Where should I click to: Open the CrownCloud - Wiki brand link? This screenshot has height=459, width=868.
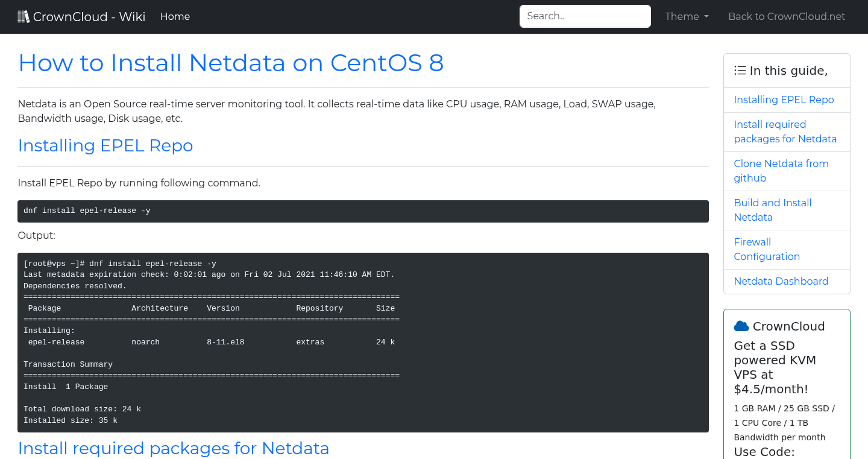[x=89, y=17]
